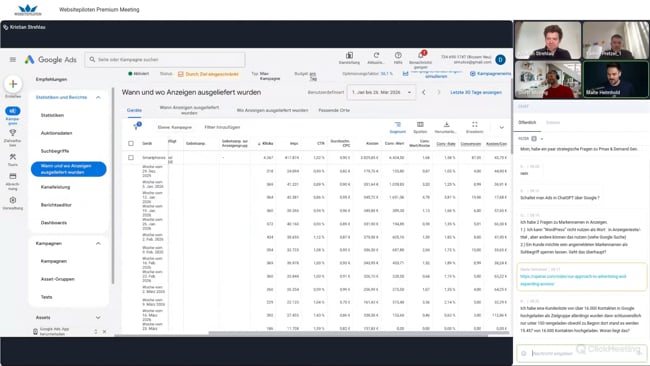The width and height of the screenshot is (650, 366).
Task: Click the simulieren chart icon
Action: [405, 73]
